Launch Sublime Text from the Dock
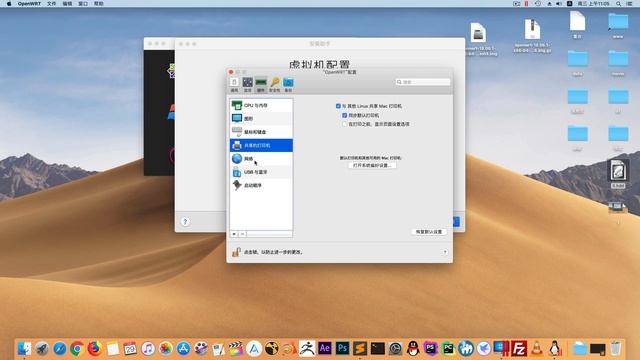Screen dimensions: 640x360 (x=360, y=349)
